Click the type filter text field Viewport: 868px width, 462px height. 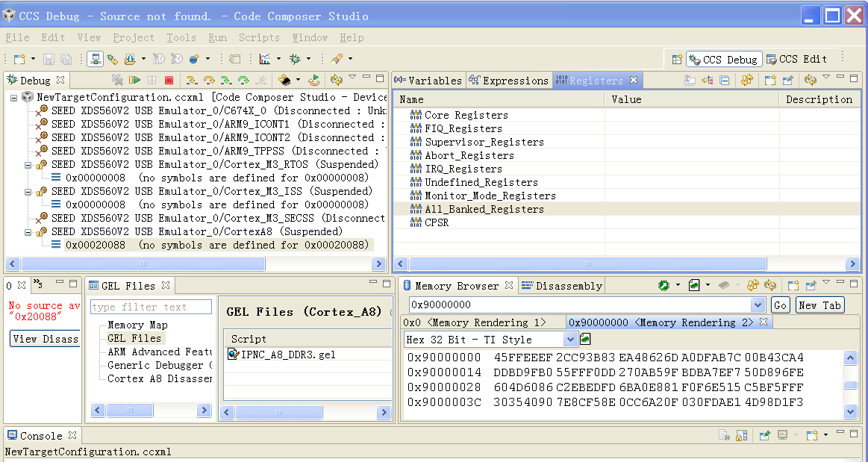tap(151, 307)
